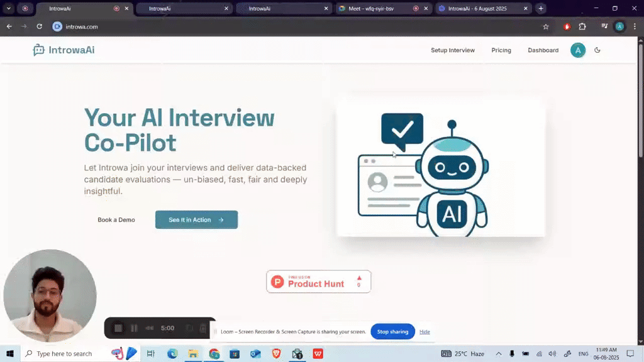The width and height of the screenshot is (644, 362).
Task: Close the IntrowaAi - 6 August 2025 tab
Action: point(526,8)
